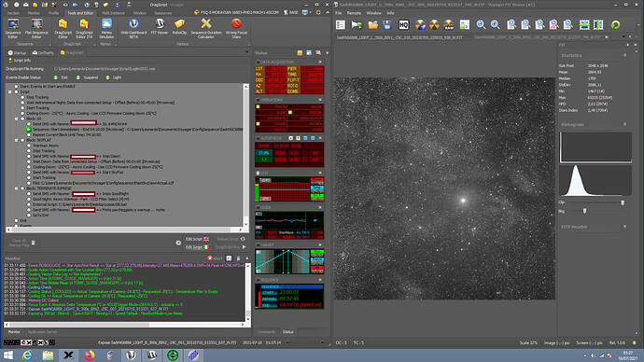The height and width of the screenshot is (362, 644).
Task: Click the open folder icon in FIT Viewer
Action: tap(373, 25)
